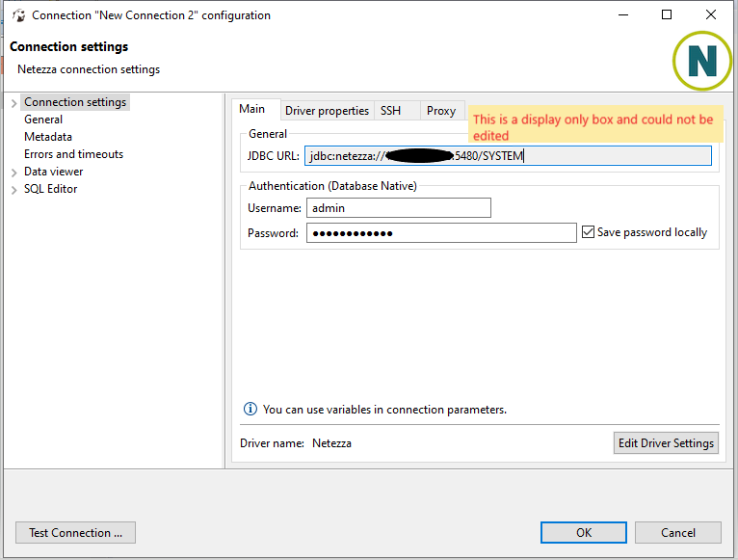This screenshot has width=738, height=560.
Task: Close the configuration dialog window
Action: click(711, 15)
